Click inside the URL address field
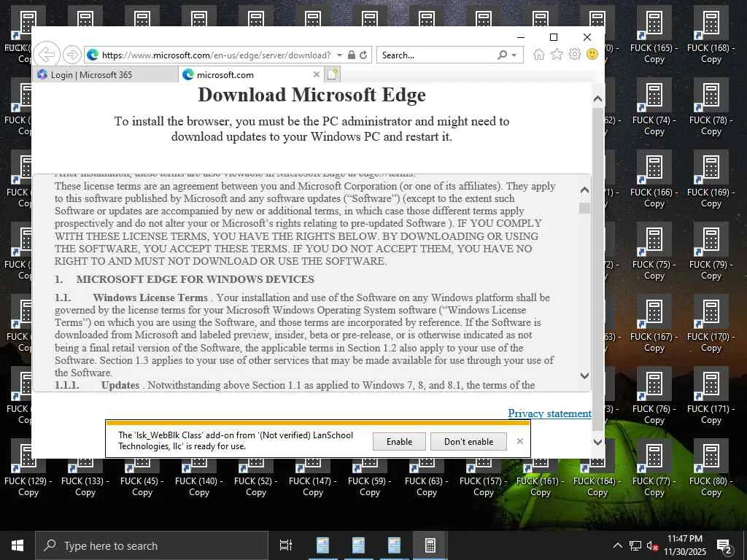Screen dimensions: 747x560 (x=216, y=55)
